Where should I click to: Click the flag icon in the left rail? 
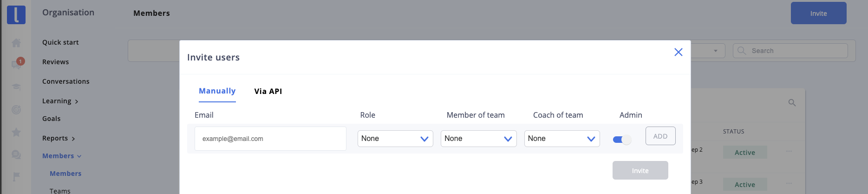coord(16,177)
